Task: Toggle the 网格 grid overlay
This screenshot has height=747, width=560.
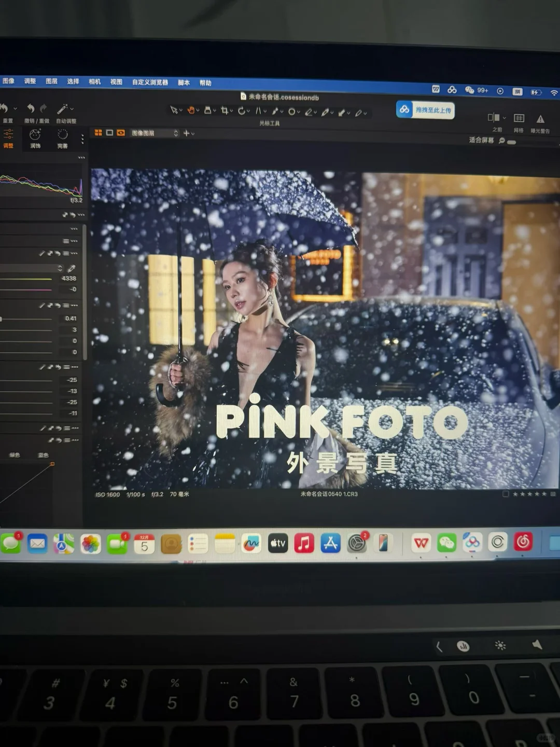Action: [x=519, y=118]
